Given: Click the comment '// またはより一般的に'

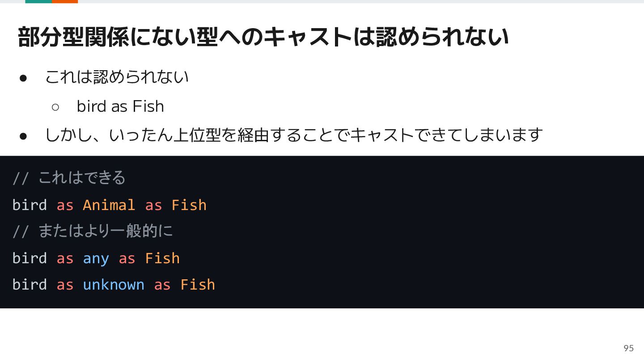Looking at the screenshot, I should pyautogui.click(x=93, y=231).
